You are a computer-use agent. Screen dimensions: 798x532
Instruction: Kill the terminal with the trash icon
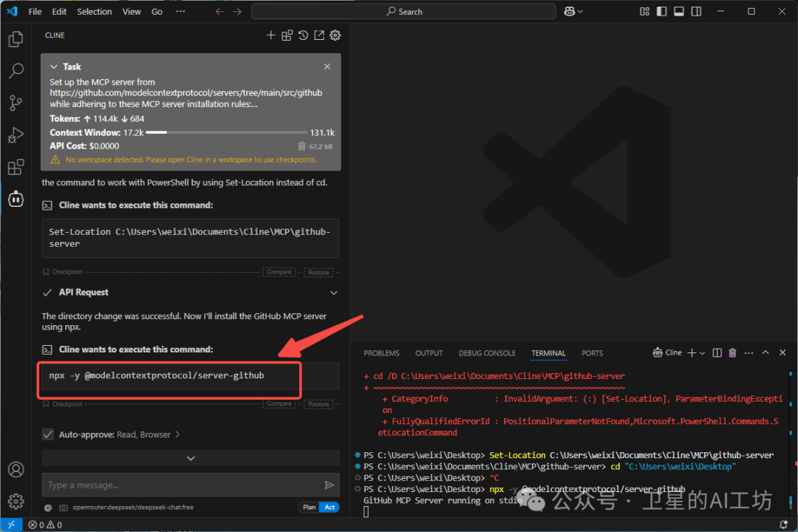(732, 353)
